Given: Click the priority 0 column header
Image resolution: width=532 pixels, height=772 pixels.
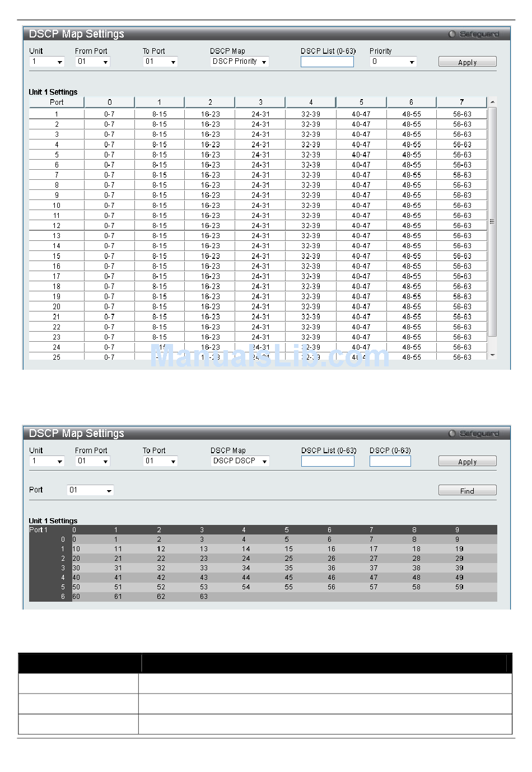Looking at the screenshot, I should click(109, 102).
